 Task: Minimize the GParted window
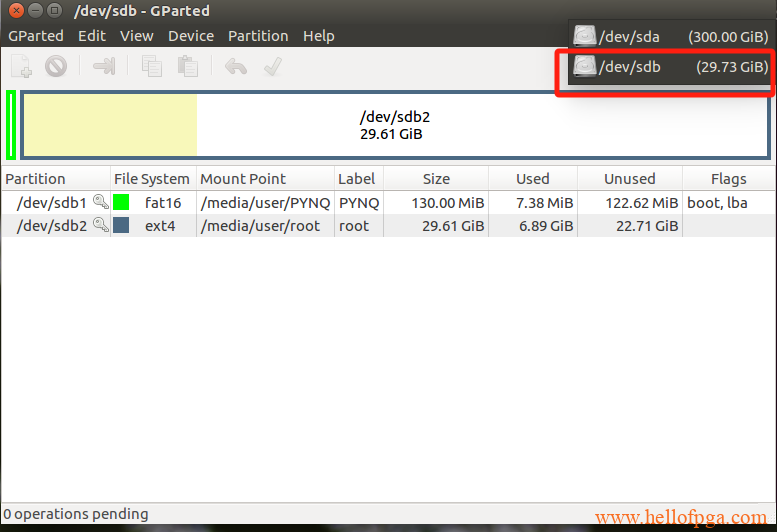(x=35, y=10)
